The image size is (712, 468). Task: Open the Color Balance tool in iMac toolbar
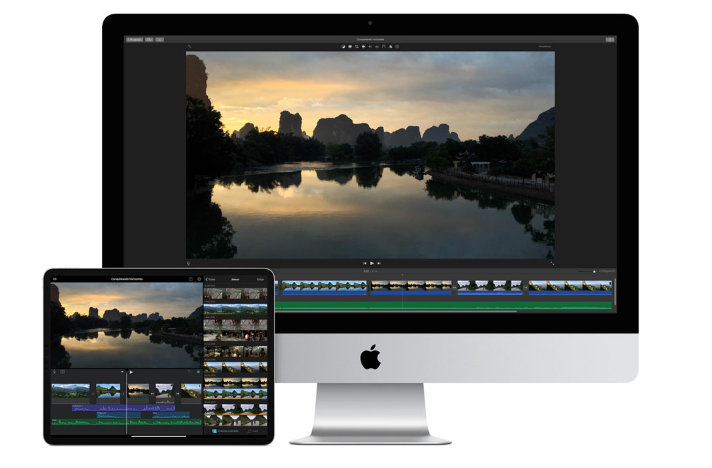coord(344,46)
